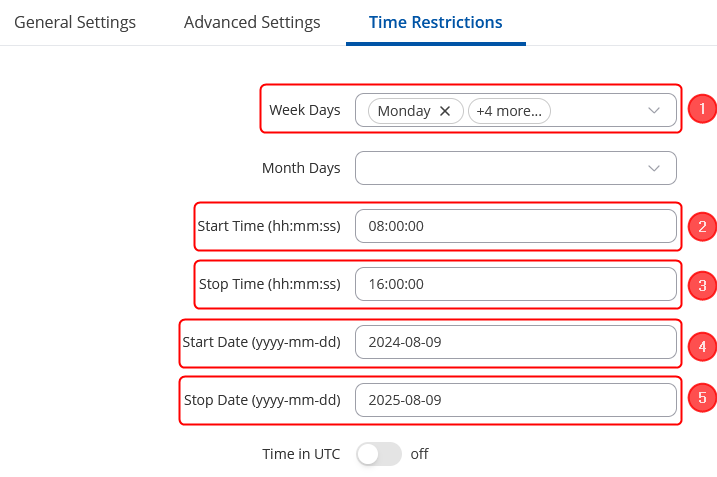Image resolution: width=717 pixels, height=477 pixels.
Task: Toggle the Time in UTC switch
Action: click(x=379, y=454)
